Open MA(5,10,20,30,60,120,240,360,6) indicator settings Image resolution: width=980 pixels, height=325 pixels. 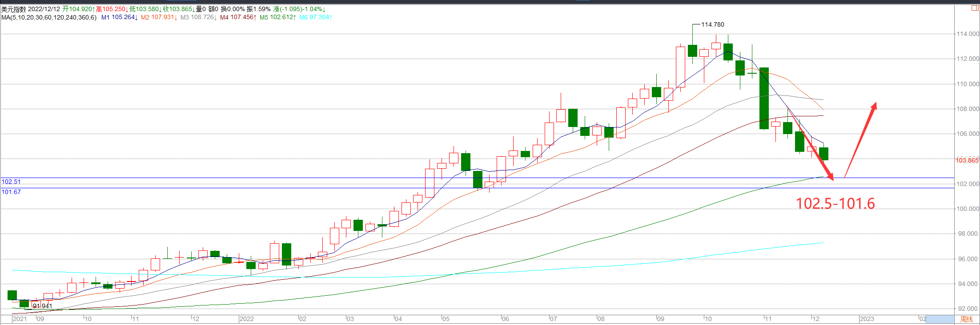pos(49,17)
